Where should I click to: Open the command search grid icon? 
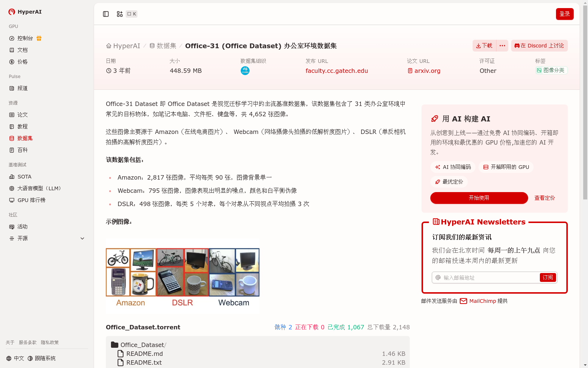click(120, 14)
